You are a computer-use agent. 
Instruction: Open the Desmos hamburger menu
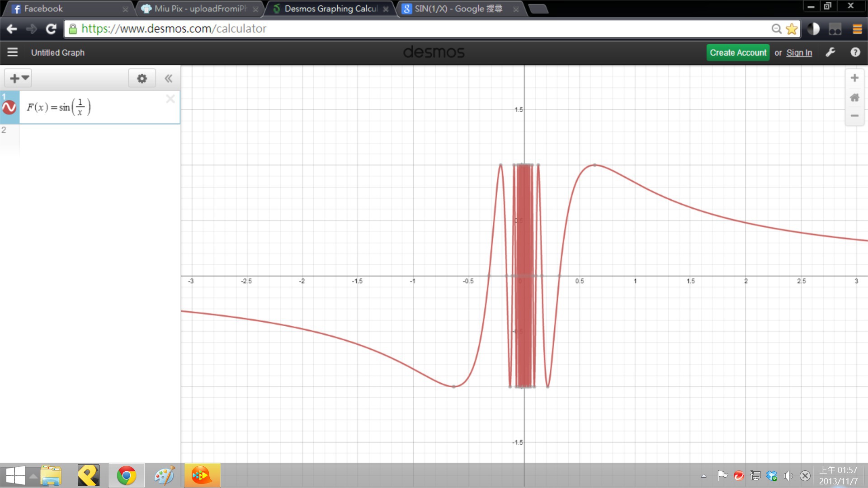13,52
